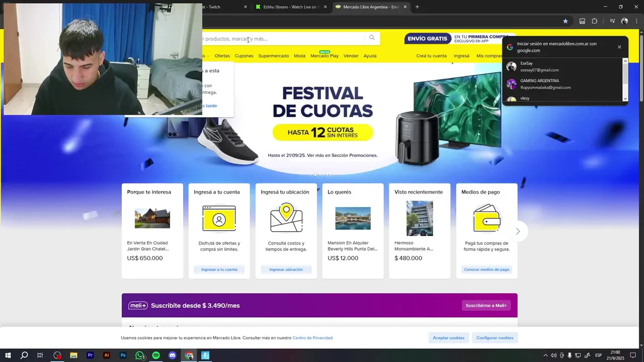Open Ayuda in the navigation menu
This screenshot has width=644, height=362.
pyautogui.click(x=370, y=56)
